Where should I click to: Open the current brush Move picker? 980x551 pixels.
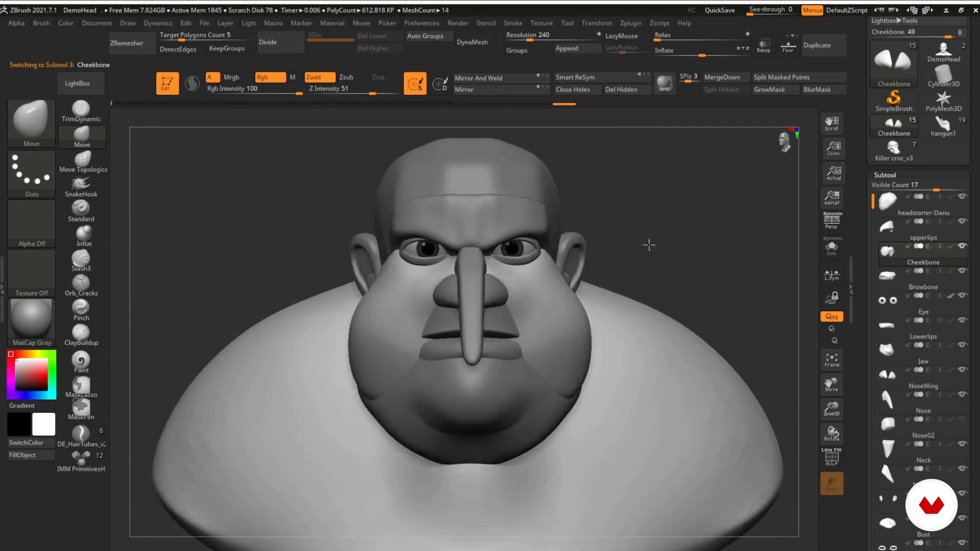[x=31, y=124]
